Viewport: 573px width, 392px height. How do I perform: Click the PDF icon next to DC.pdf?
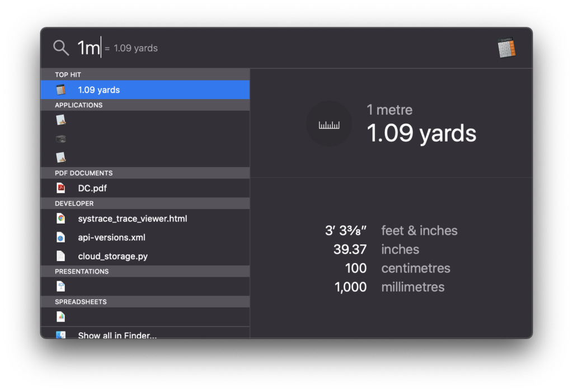click(60, 188)
